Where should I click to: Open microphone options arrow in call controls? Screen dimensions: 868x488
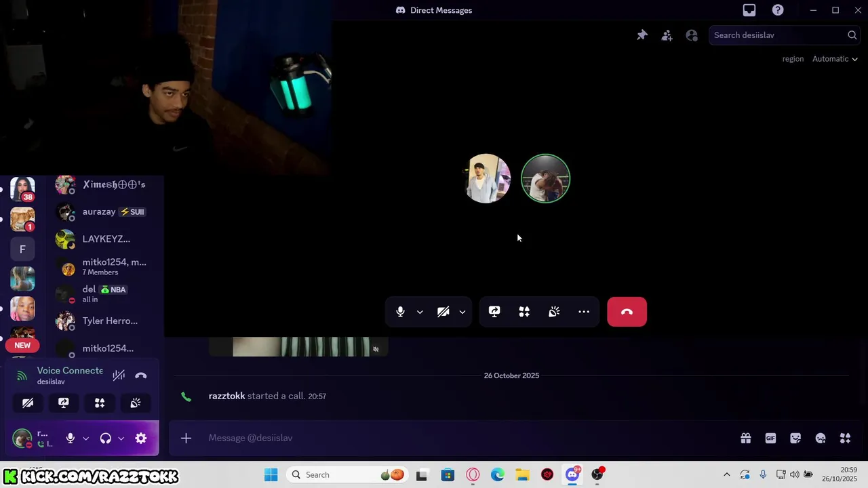point(420,312)
